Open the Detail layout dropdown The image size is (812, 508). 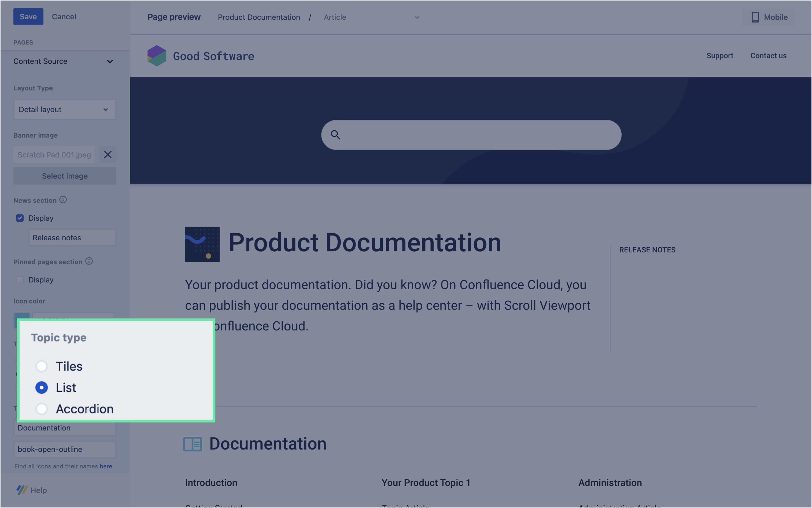pos(64,109)
